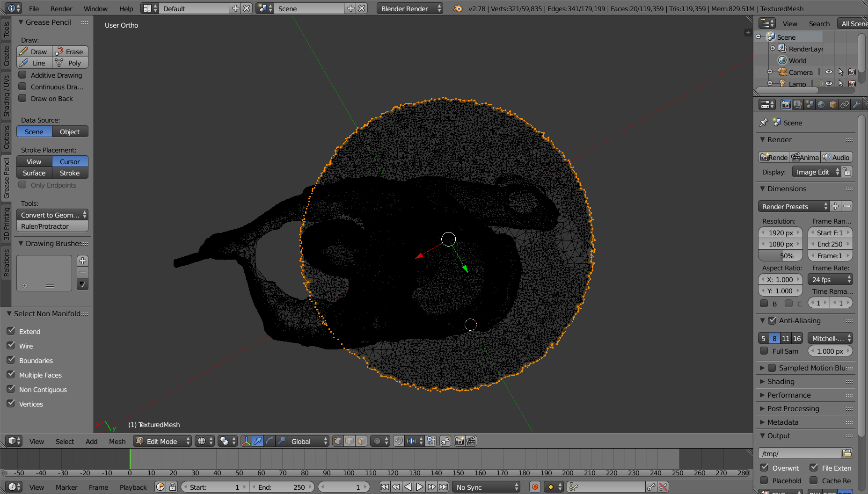Open the 3D viewport editor type selector
This screenshot has height=494, width=868.
click(14, 441)
